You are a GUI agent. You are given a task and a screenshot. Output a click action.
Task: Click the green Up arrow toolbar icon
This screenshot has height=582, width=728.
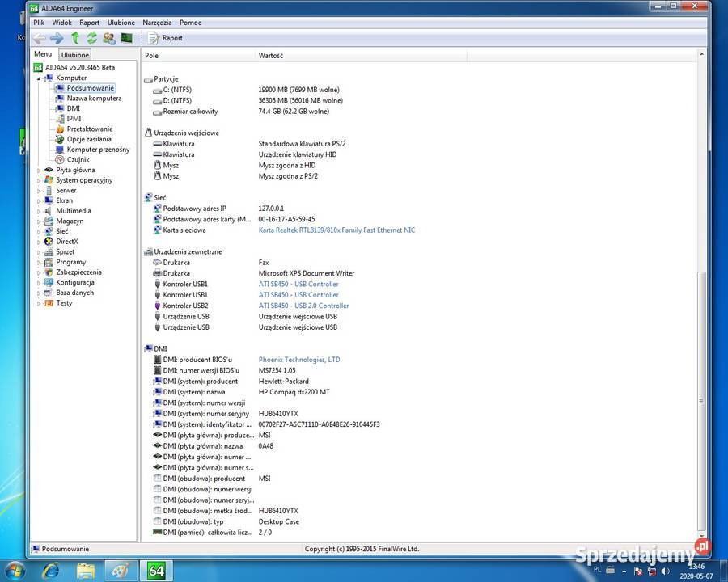[74, 38]
